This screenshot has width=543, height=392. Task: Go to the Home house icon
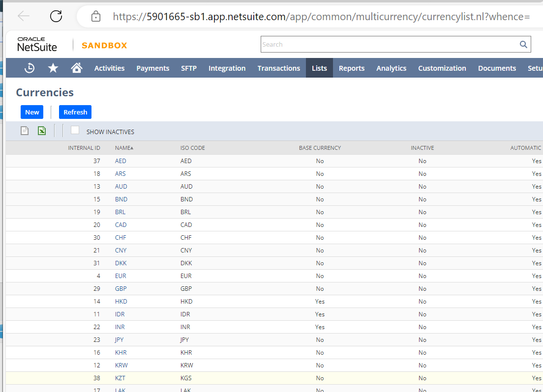click(x=77, y=68)
